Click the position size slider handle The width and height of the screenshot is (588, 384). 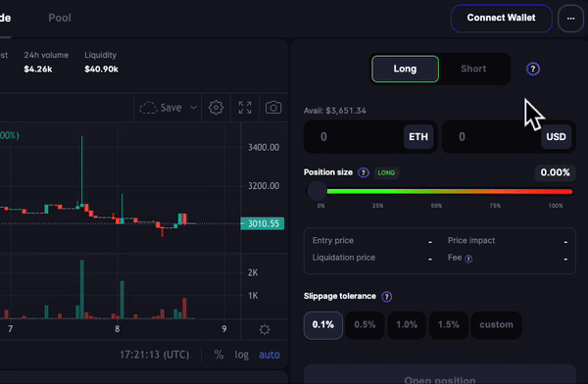(x=317, y=191)
